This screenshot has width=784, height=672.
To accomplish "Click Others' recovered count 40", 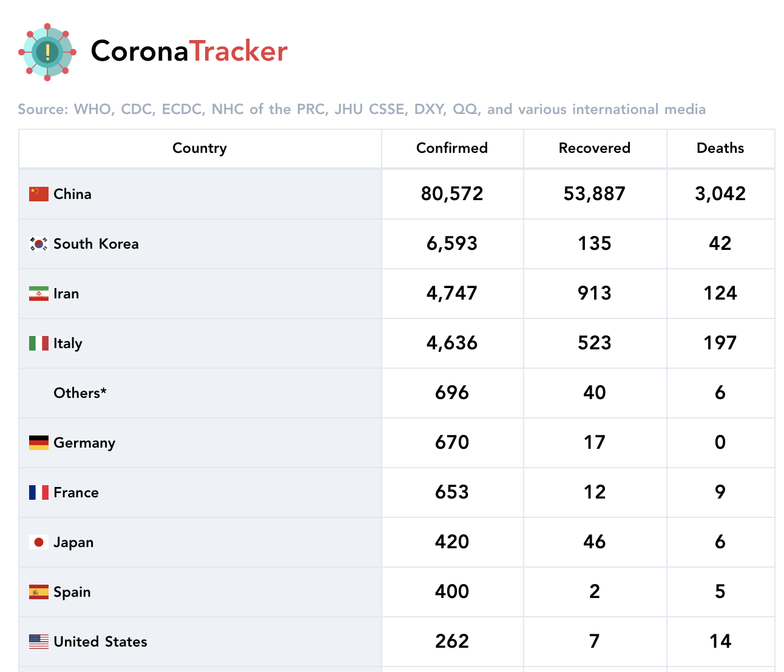I will [x=595, y=393].
